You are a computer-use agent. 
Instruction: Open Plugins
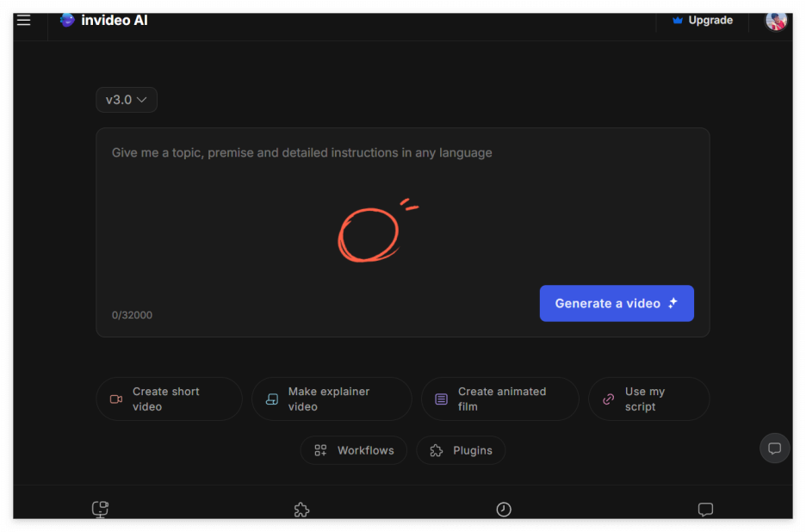461,450
